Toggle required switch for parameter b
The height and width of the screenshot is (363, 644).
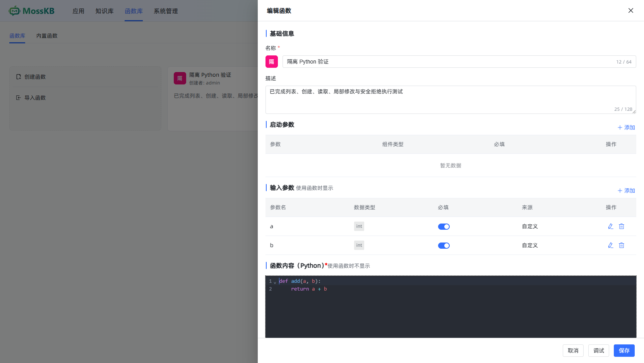[x=444, y=246]
